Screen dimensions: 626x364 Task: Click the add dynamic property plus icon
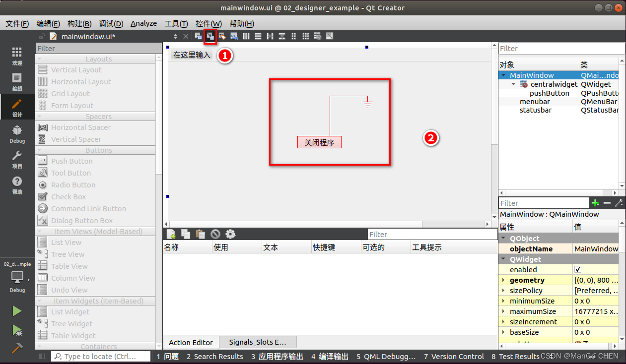(x=596, y=203)
